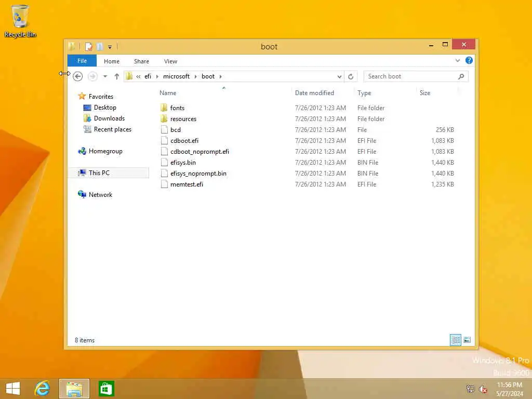532x399 pixels.
Task: Click the New folder quick access icon
Action: [x=99, y=46]
